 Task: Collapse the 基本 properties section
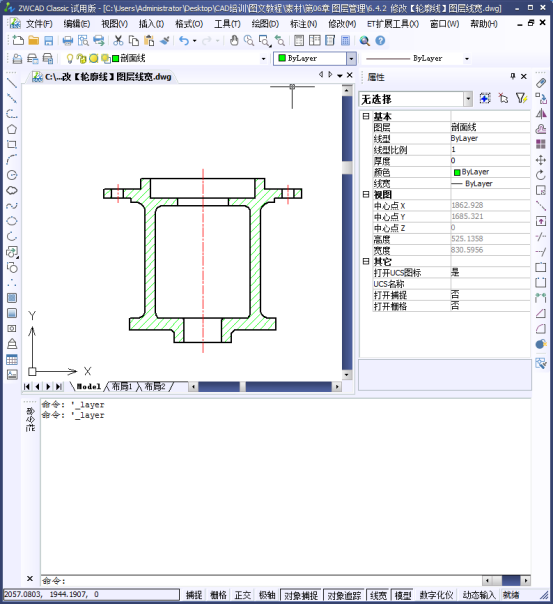pyautogui.click(x=366, y=116)
